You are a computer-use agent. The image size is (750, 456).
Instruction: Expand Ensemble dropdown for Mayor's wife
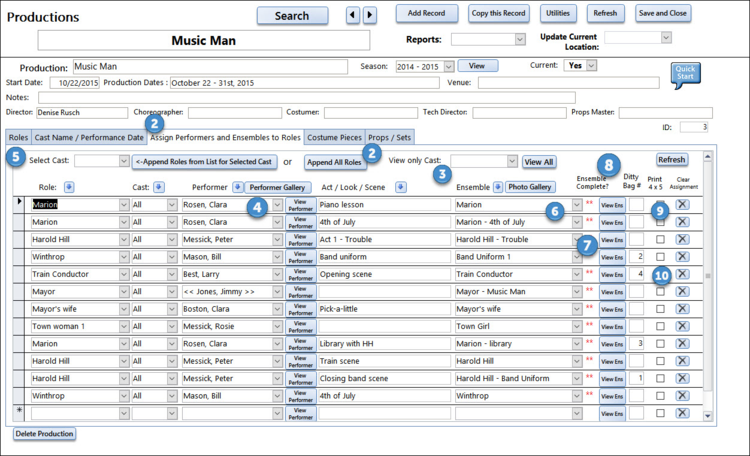point(577,309)
